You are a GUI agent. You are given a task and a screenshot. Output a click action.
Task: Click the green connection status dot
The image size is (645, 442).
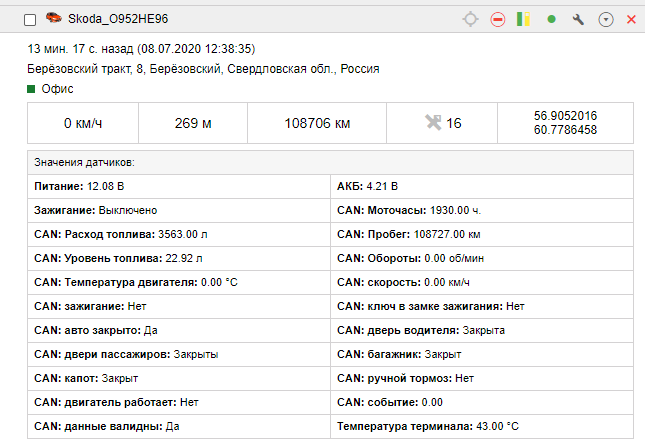pyautogui.click(x=551, y=20)
